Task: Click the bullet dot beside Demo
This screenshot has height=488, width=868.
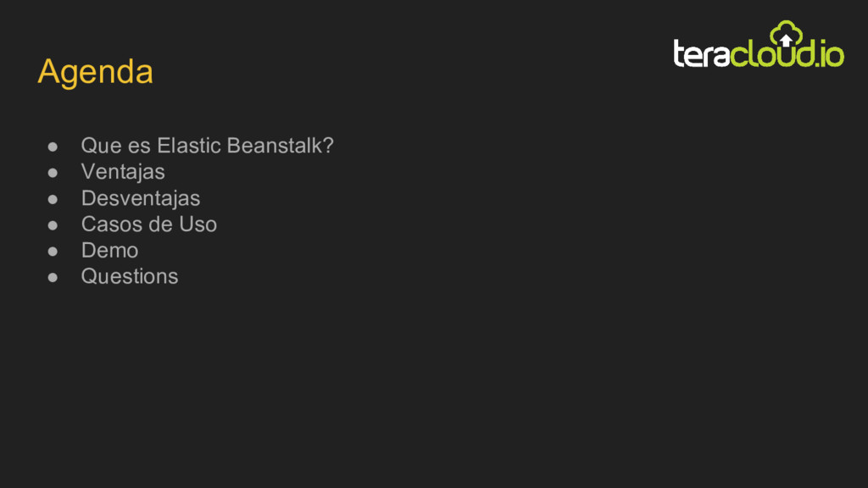Action: tap(53, 251)
